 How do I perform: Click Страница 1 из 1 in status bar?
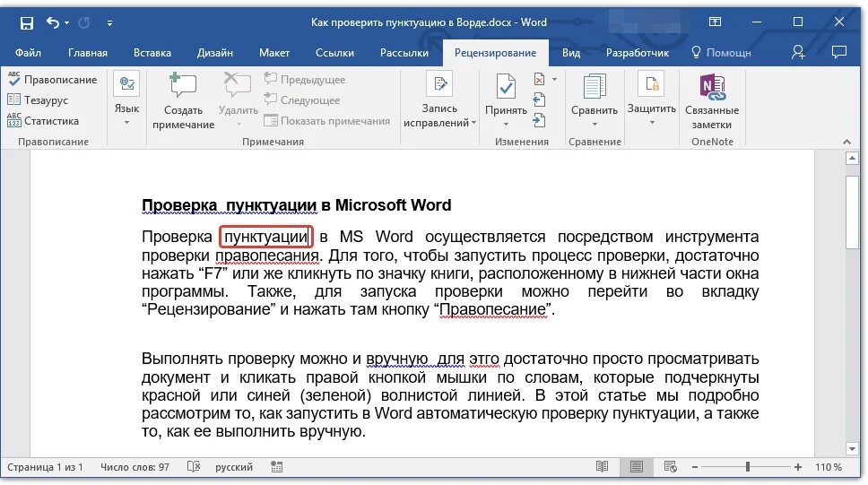pyautogui.click(x=45, y=467)
